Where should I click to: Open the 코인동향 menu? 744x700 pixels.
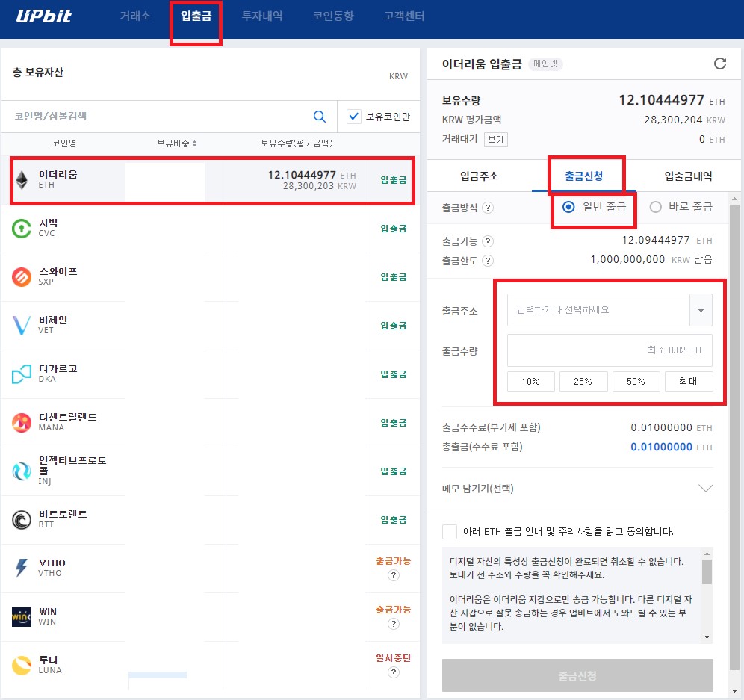click(x=333, y=16)
